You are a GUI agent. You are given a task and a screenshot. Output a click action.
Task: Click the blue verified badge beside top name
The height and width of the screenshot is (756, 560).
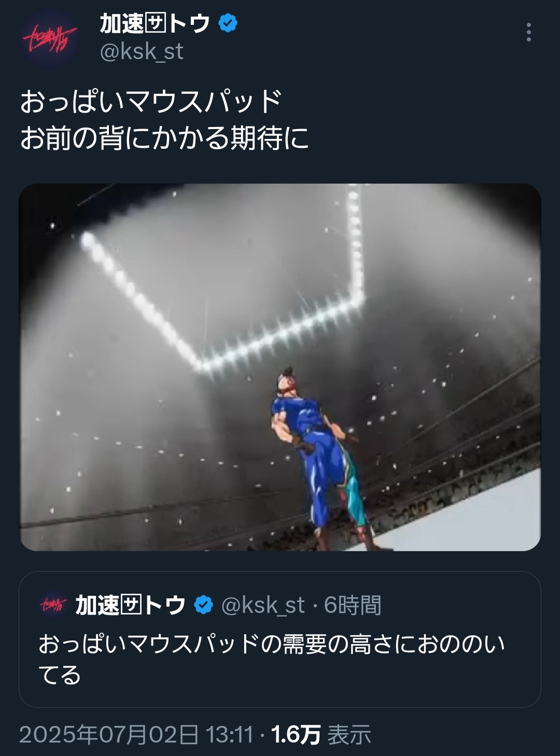pyautogui.click(x=228, y=24)
